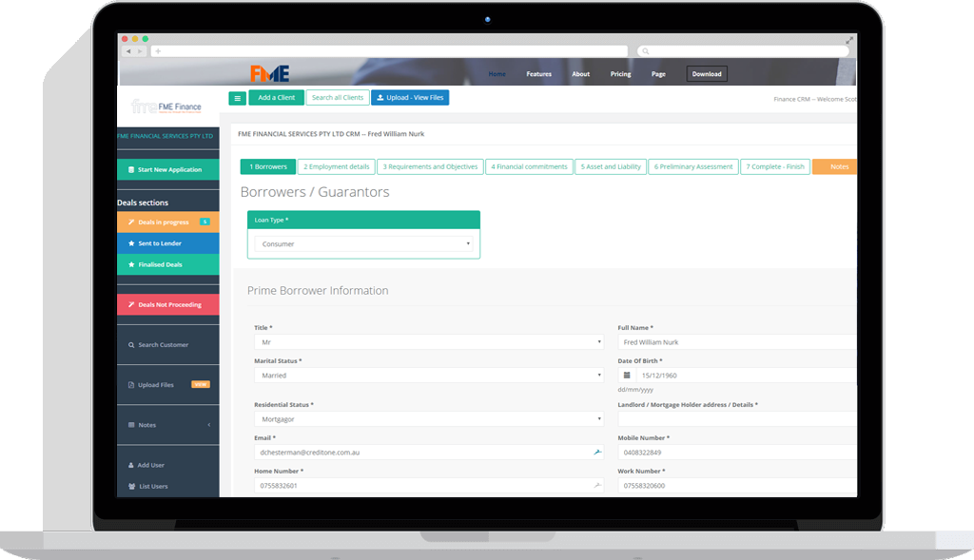Click the fullscreen expand icon
The width and height of the screenshot is (974, 560).
(x=849, y=40)
